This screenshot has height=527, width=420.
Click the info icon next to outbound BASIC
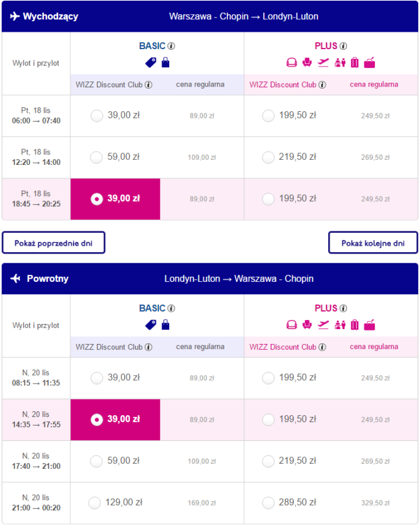pos(172,46)
